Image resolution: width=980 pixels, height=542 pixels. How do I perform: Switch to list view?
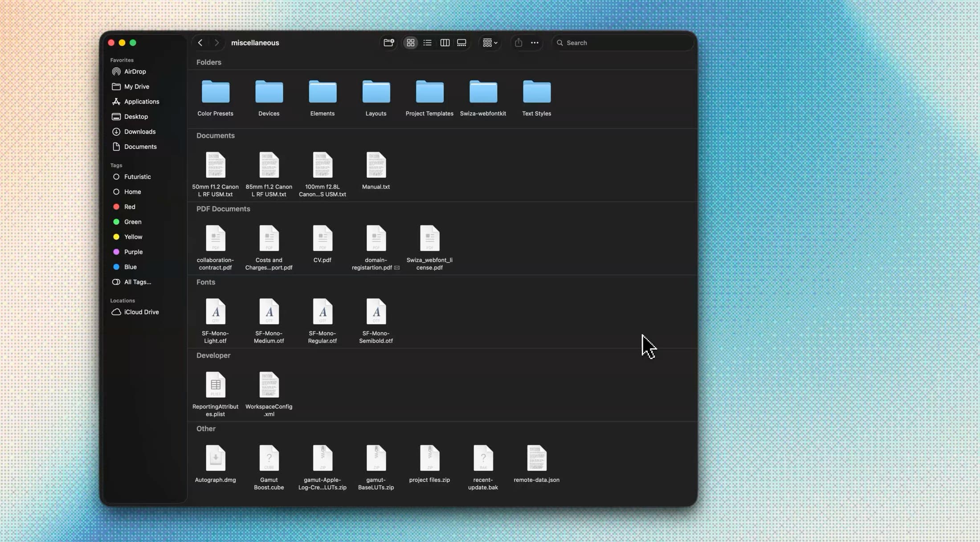tap(427, 43)
